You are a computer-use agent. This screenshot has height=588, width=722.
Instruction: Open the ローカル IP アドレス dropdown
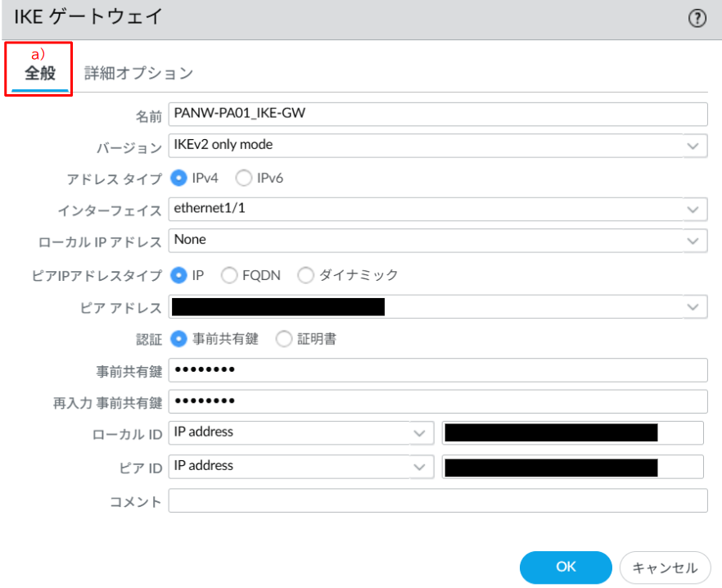438,241
